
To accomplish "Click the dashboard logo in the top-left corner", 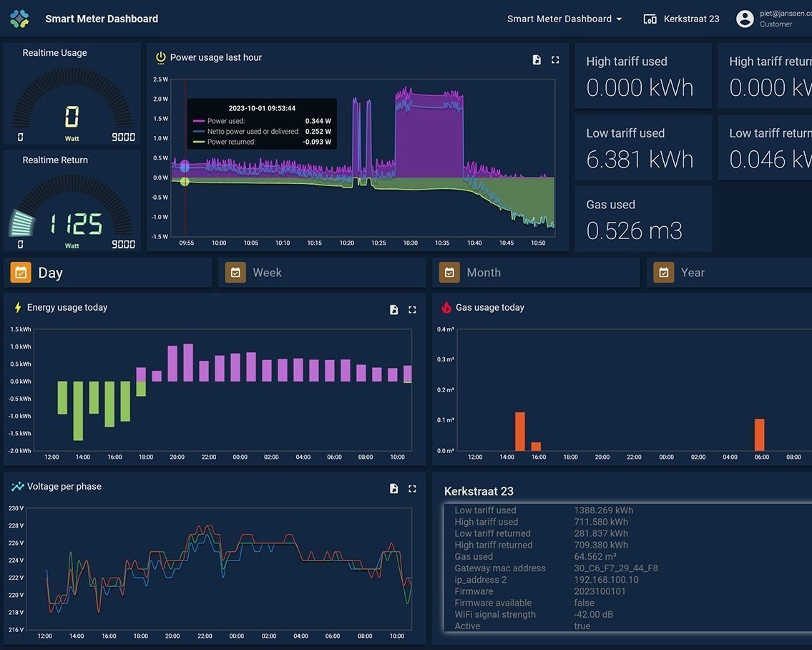I will point(19,19).
